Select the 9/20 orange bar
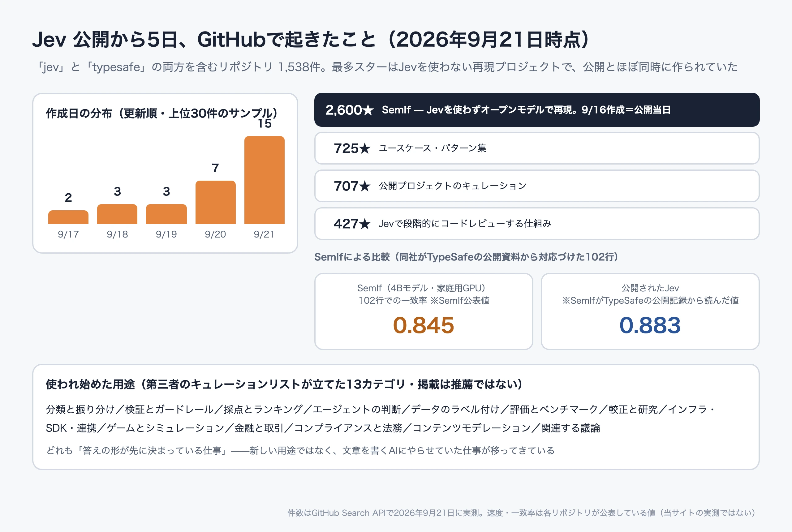792x532 pixels. click(215, 202)
